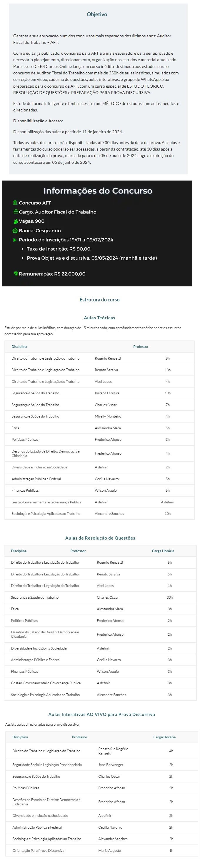The width and height of the screenshot is (200, 868).
Task: Click Disciplina header in Aulas Teóricas table
Action: pyautogui.click(x=19, y=346)
